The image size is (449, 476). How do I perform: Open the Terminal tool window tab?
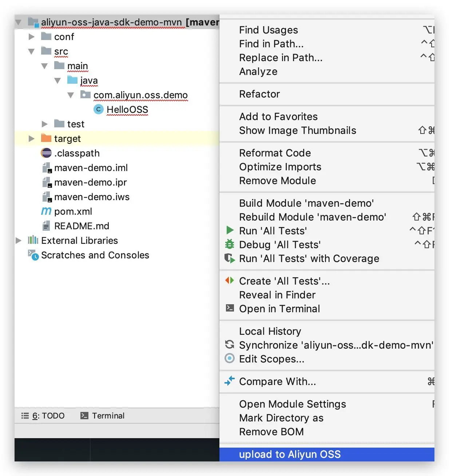tap(103, 416)
